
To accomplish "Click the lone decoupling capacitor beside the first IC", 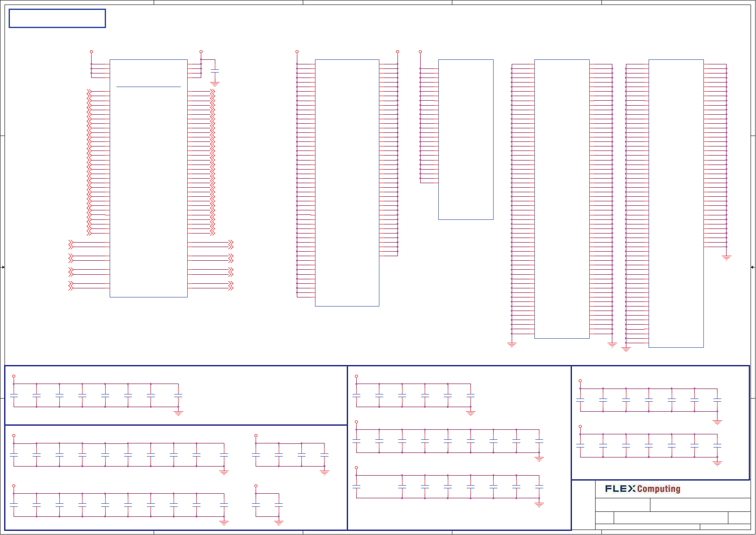I will [215, 71].
